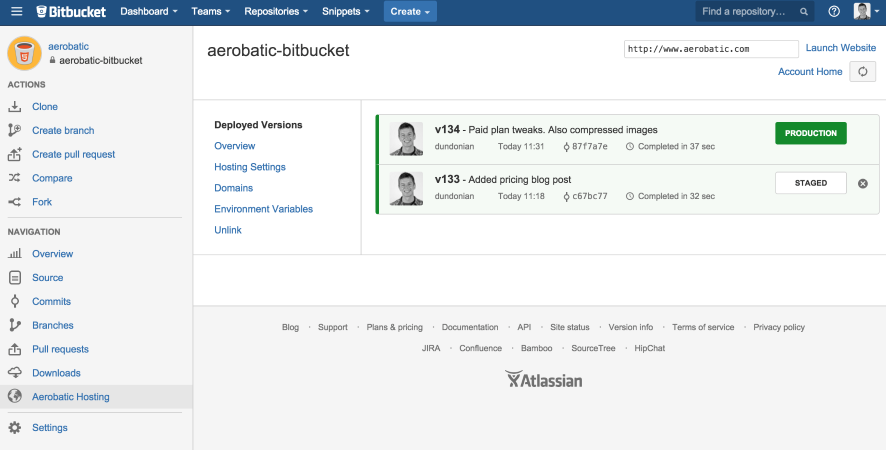The width and height of the screenshot is (886, 450).
Task: Click the Source document icon
Action: coord(15,278)
